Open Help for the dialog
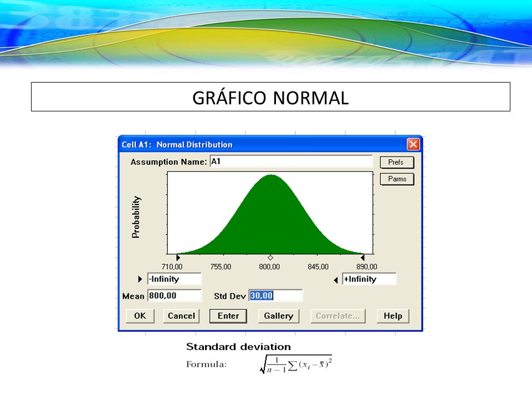The height and width of the screenshot is (399, 532). pos(393,316)
